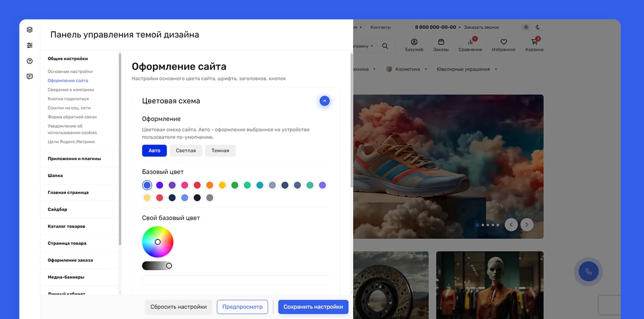The height and width of the screenshot is (319, 644).
Task: Click the Предпросмотр button
Action: tap(242, 307)
